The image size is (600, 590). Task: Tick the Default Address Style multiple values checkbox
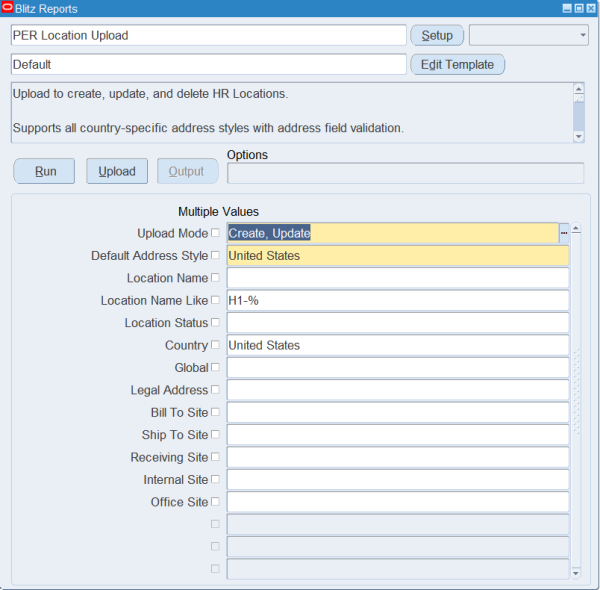coord(215,255)
